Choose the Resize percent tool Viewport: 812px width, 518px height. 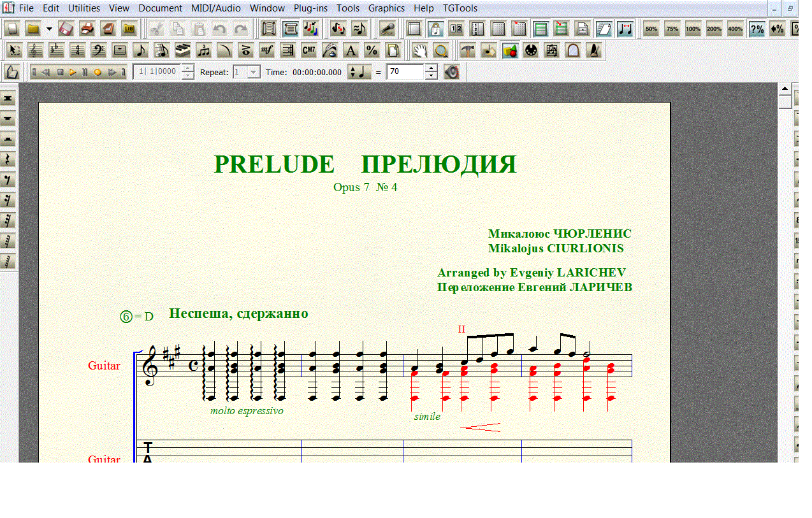[372, 50]
